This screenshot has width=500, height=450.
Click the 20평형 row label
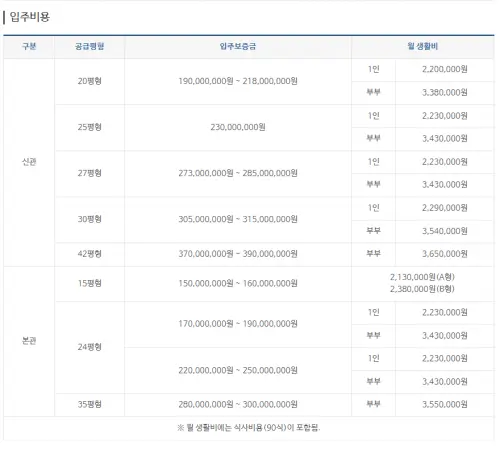click(89, 81)
